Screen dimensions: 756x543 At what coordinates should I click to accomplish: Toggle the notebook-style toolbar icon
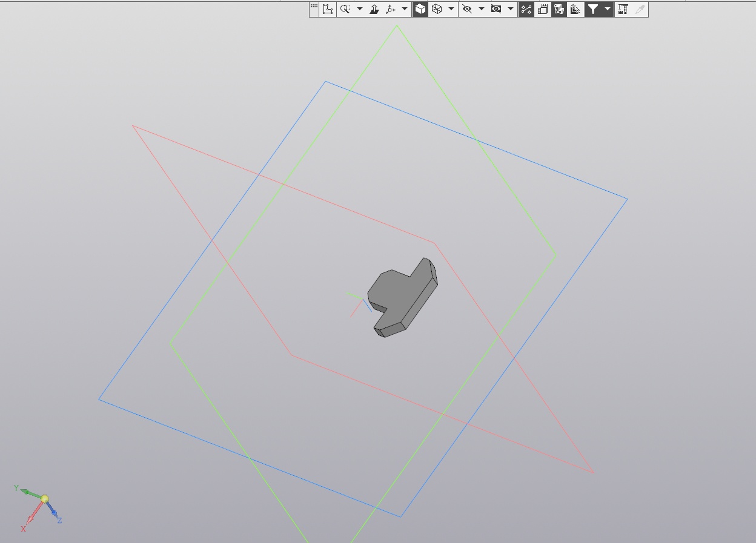[x=543, y=9]
